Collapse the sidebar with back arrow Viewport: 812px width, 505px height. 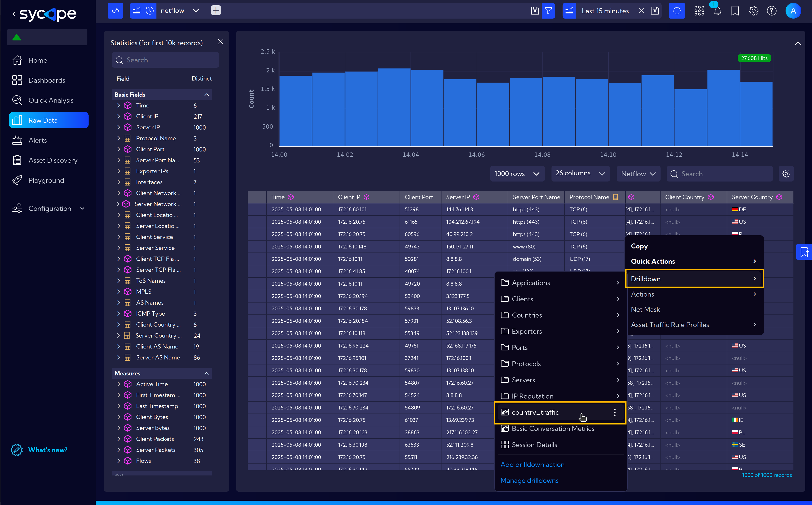(x=14, y=14)
